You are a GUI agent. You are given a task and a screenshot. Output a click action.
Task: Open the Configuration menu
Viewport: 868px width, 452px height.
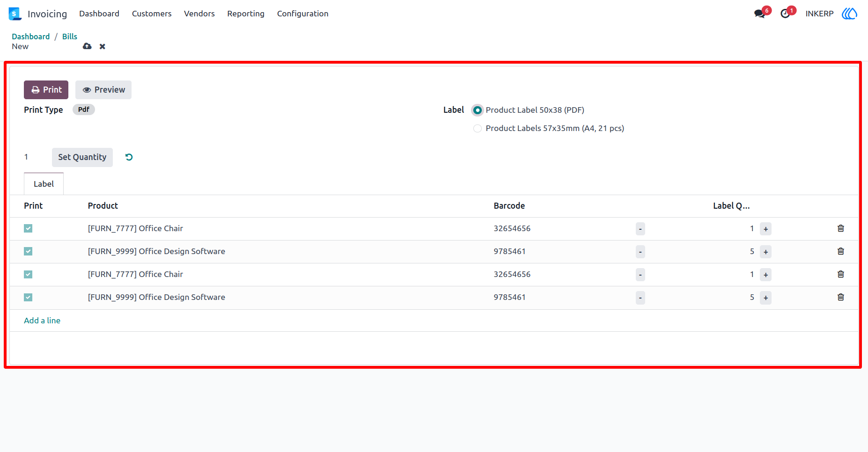click(302, 14)
